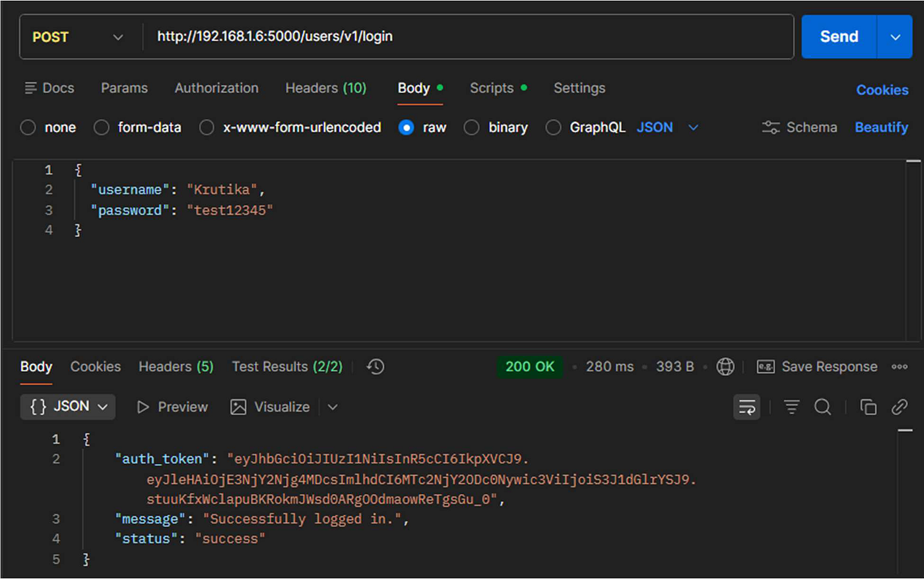Open the response Headers (5) tab
Screen dimensions: 924x579
176,367
